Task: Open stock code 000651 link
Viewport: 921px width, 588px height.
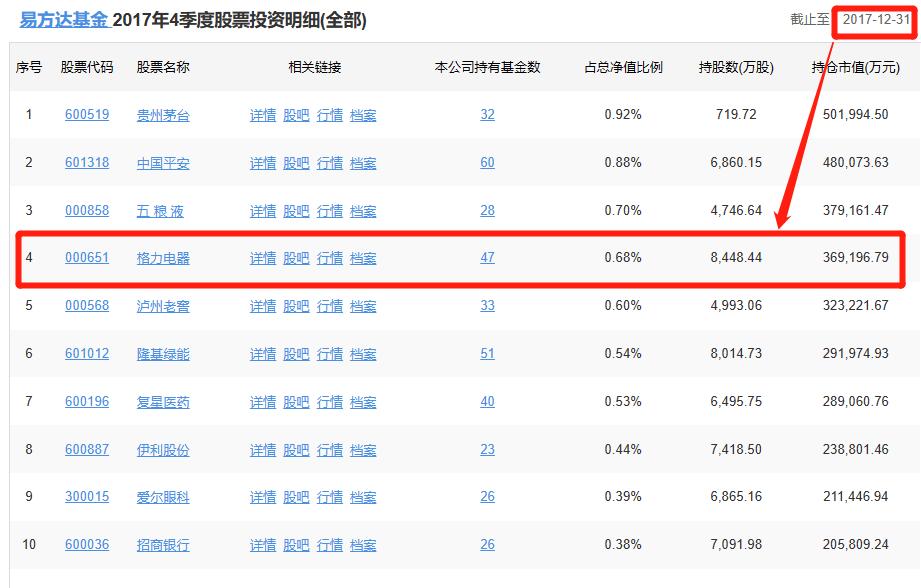Action: (86, 258)
